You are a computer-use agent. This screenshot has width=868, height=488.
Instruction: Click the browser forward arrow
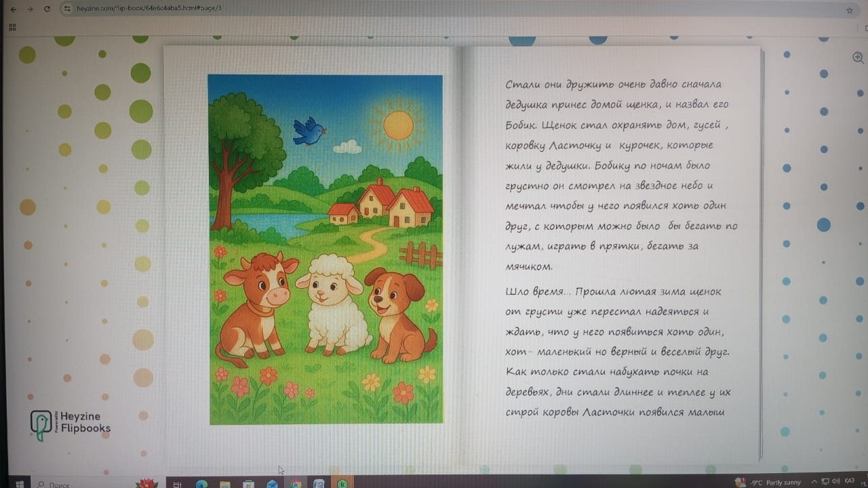[x=28, y=9]
